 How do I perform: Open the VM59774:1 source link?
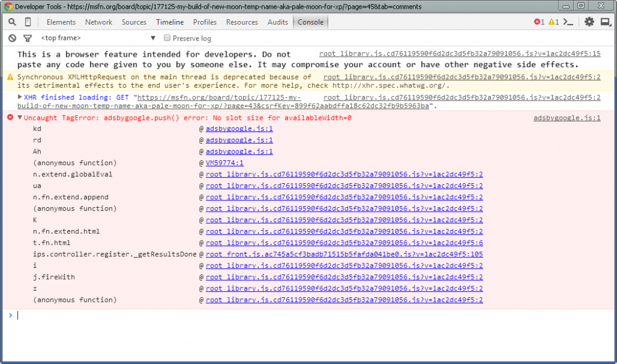[225, 163]
